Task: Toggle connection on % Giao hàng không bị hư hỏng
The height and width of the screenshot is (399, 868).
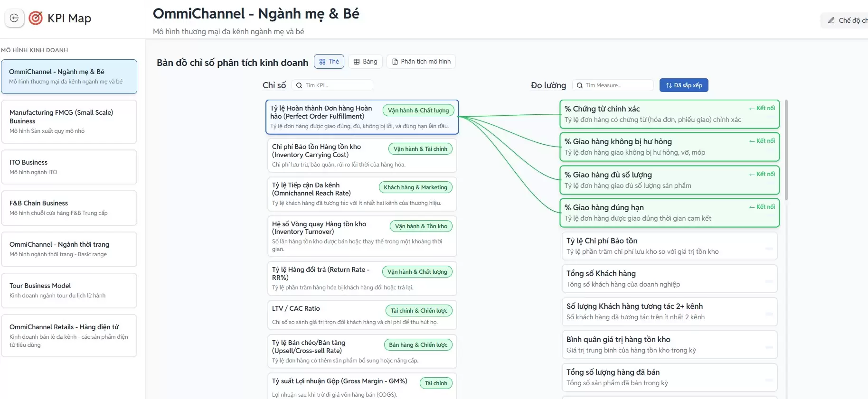Action: click(762, 141)
